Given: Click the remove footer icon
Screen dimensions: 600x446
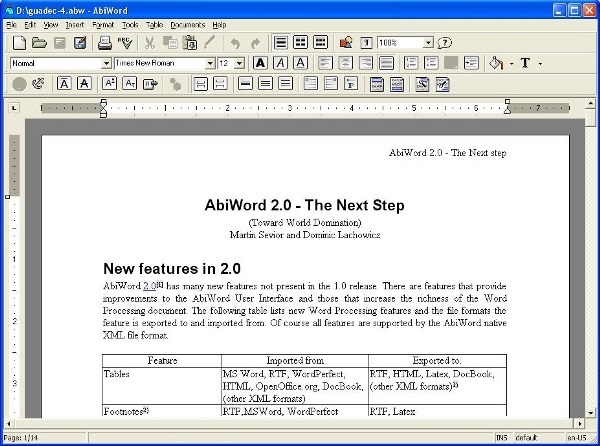Looking at the screenshot, I should pos(442,84).
